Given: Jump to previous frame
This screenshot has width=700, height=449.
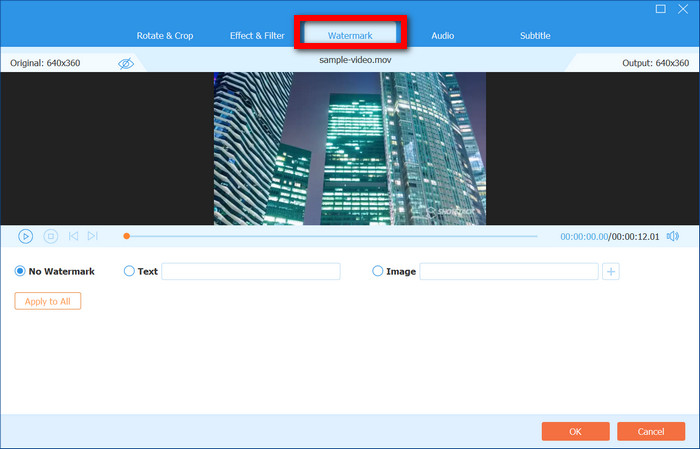Looking at the screenshot, I should coord(73,236).
